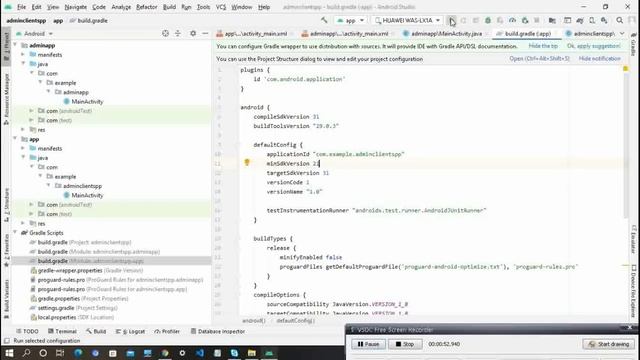Hide the Project panel with minus icon
Screen dimensions: 640x360
205,33
